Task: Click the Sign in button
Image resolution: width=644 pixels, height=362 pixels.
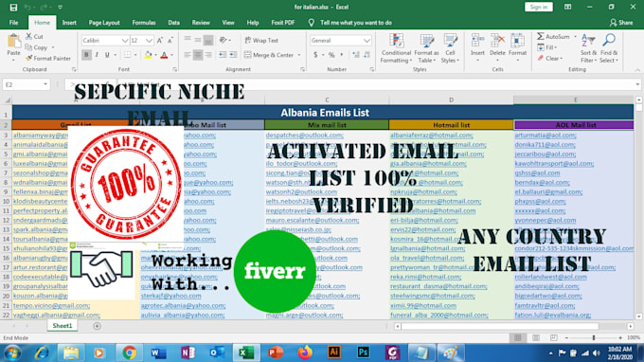Action: tap(539, 7)
